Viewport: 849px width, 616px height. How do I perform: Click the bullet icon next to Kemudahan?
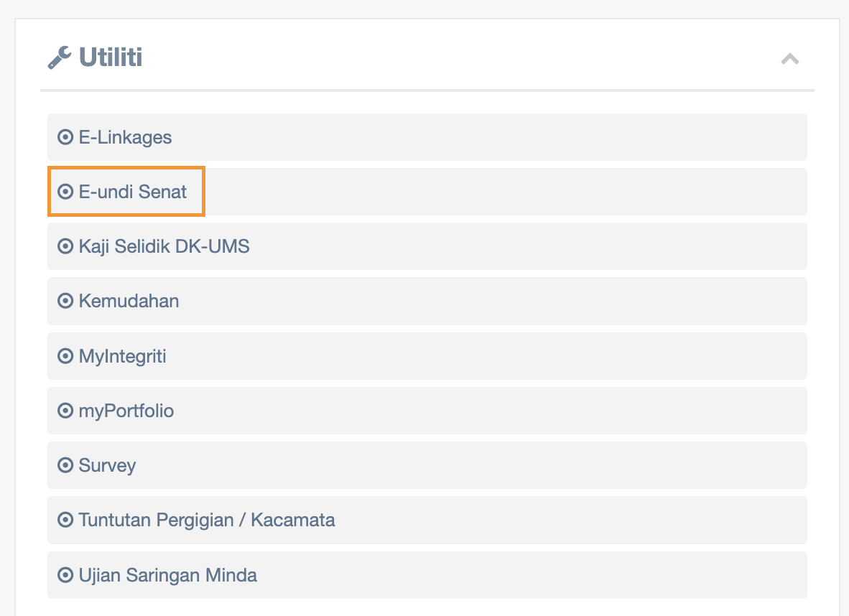pos(65,301)
